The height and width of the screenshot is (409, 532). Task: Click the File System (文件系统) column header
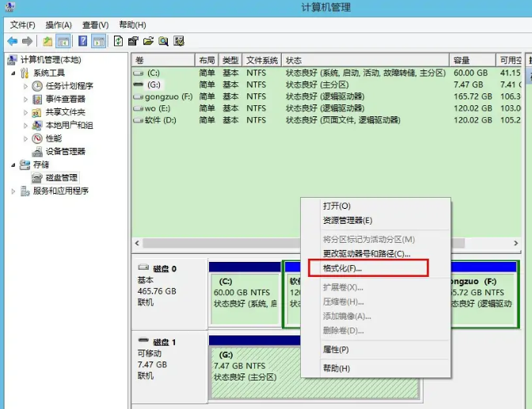pyautogui.click(x=261, y=60)
